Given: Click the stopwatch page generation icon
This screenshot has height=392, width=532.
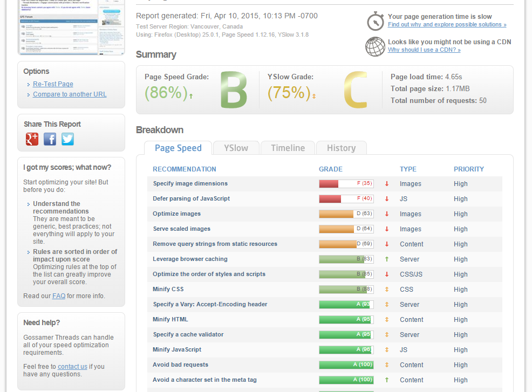Looking at the screenshot, I should [376, 21].
